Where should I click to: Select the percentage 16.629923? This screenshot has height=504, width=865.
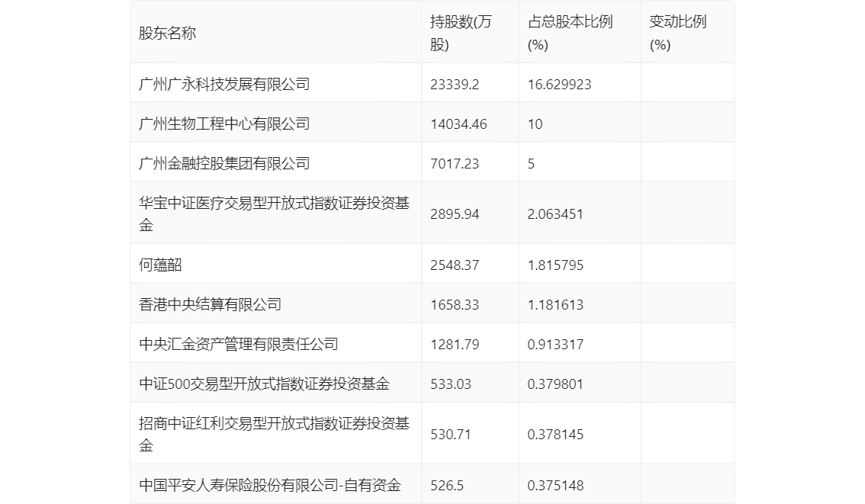(x=559, y=85)
